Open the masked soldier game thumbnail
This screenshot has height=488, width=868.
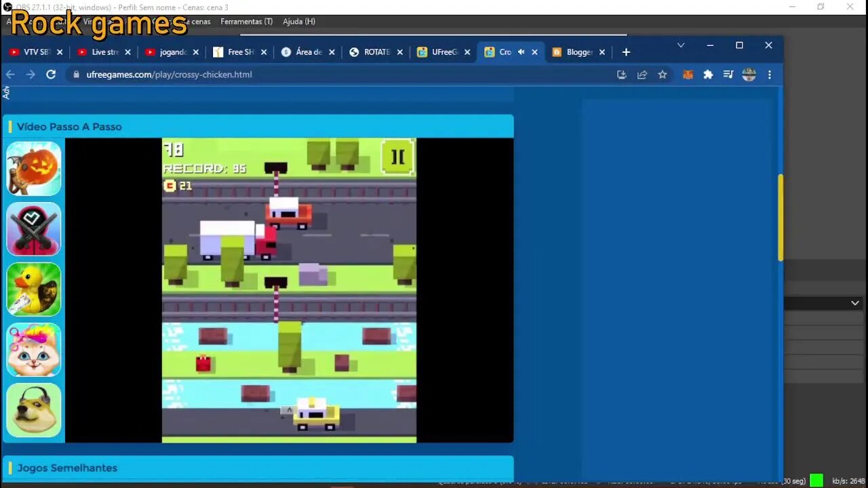coord(34,229)
